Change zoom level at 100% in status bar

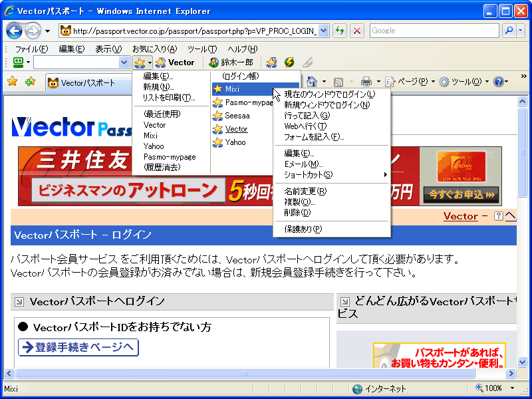click(x=495, y=388)
